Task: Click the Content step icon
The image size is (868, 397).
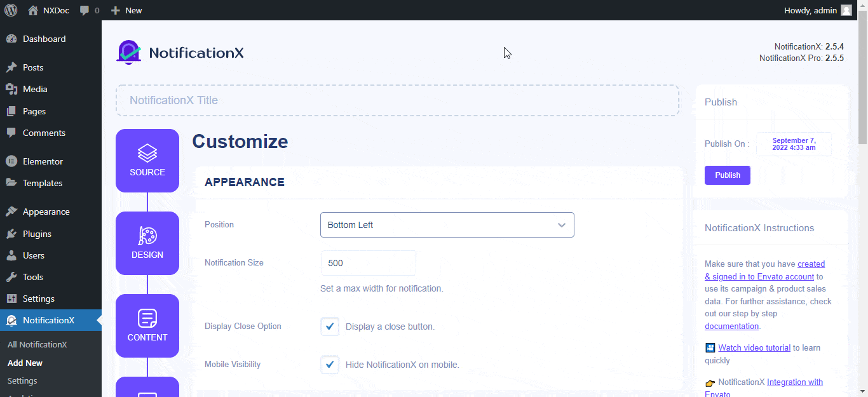Action: click(x=147, y=318)
